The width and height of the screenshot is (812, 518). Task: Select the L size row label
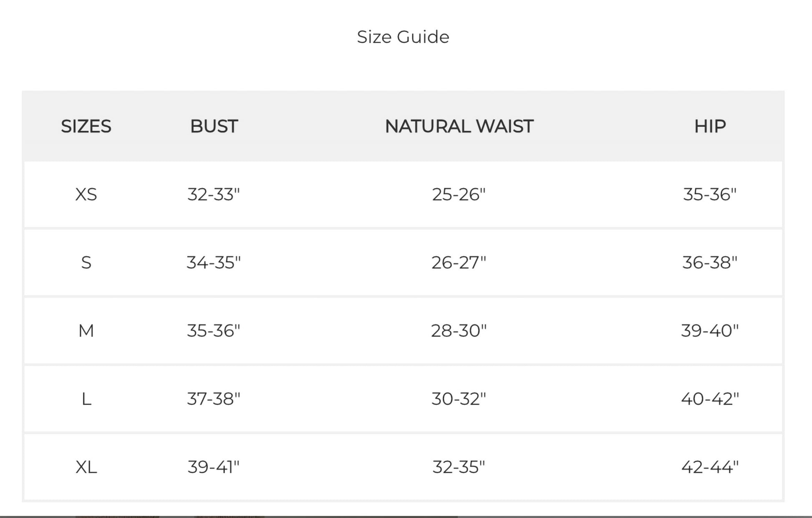click(x=86, y=399)
